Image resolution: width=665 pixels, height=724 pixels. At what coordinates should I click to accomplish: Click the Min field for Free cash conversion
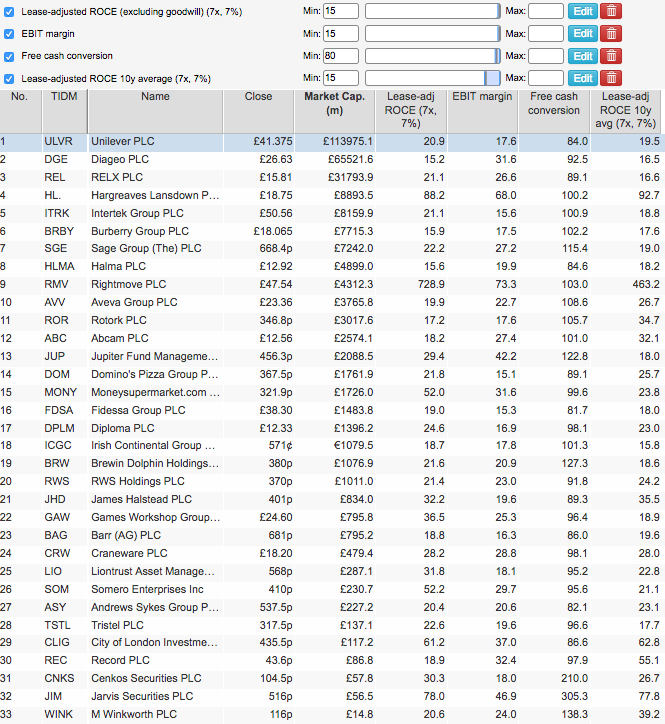[x=341, y=56]
